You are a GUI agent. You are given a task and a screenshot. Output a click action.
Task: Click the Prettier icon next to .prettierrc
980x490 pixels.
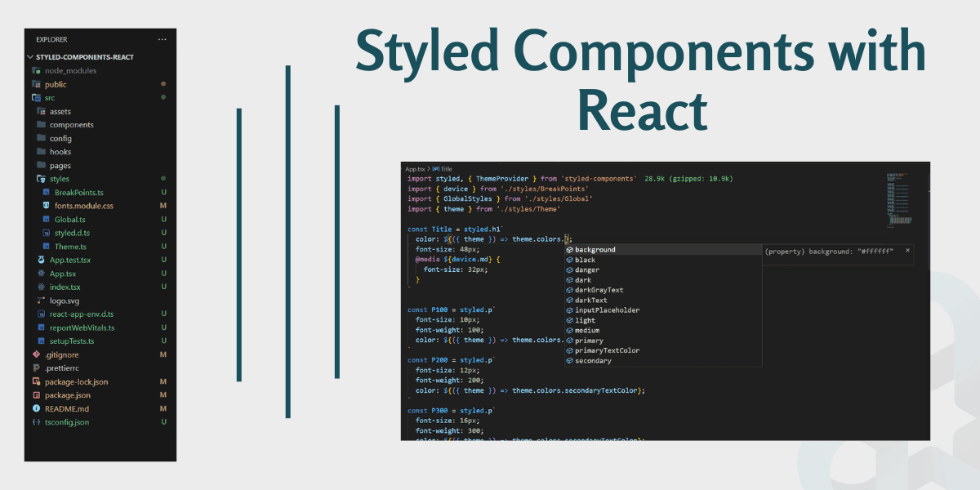click(x=34, y=367)
